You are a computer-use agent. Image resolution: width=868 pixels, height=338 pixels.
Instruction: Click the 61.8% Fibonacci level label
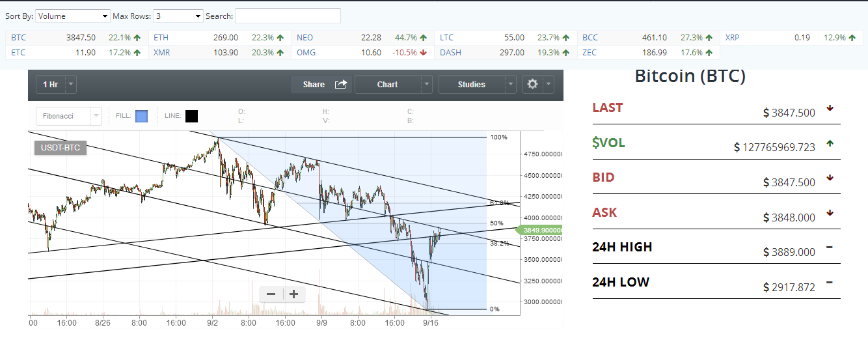(x=498, y=203)
